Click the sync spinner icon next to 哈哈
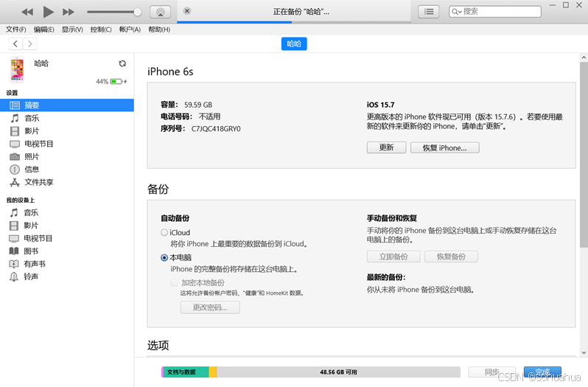588x387 pixels. pyautogui.click(x=122, y=63)
